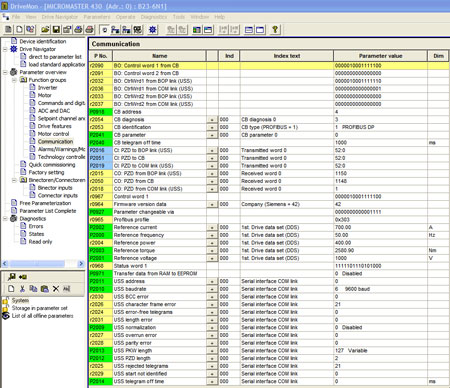Open index dropdown for USS address row
Viewport: 450px width, 388px height.
[212, 281]
